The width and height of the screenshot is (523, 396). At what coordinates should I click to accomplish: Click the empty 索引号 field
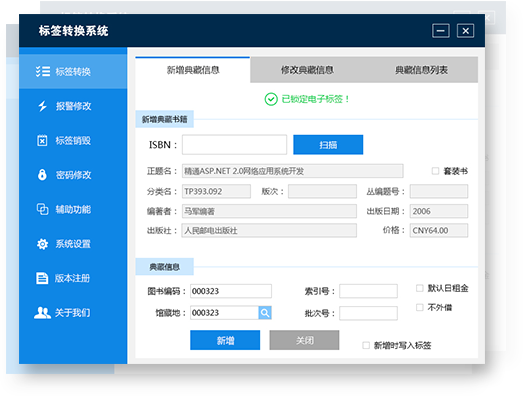point(368,291)
